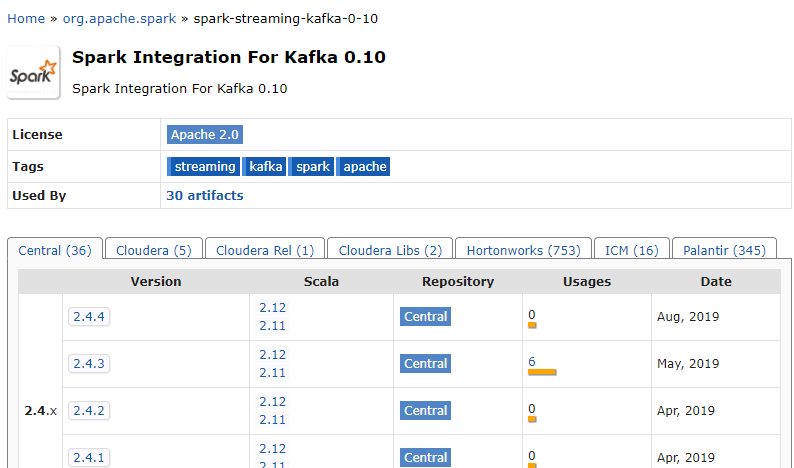Select Scala 2.11 for version 2.4.3

click(x=272, y=373)
